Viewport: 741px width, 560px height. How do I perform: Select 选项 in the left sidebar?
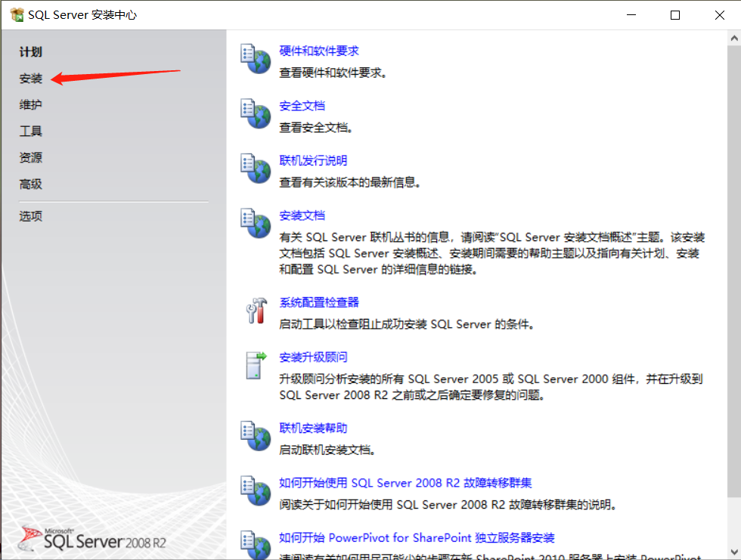[31, 216]
